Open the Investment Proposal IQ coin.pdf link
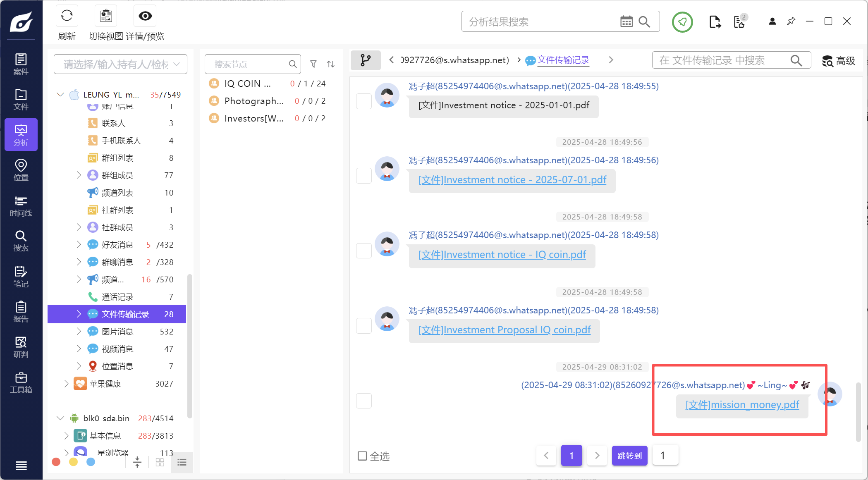This screenshot has height=480, width=868. 504,330
